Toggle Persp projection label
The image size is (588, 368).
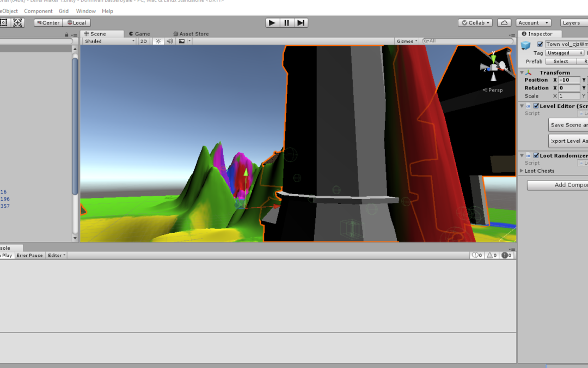click(x=493, y=90)
